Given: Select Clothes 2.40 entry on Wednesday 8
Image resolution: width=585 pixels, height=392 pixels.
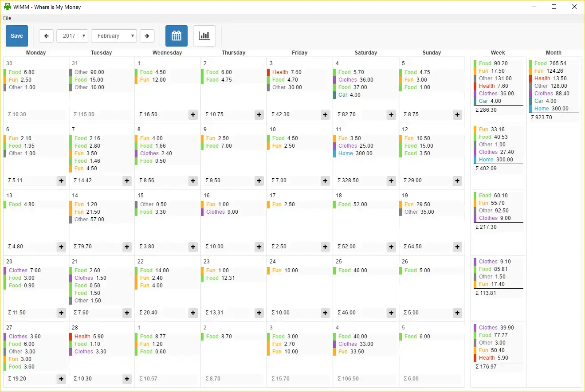Looking at the screenshot, I should click(166, 153).
